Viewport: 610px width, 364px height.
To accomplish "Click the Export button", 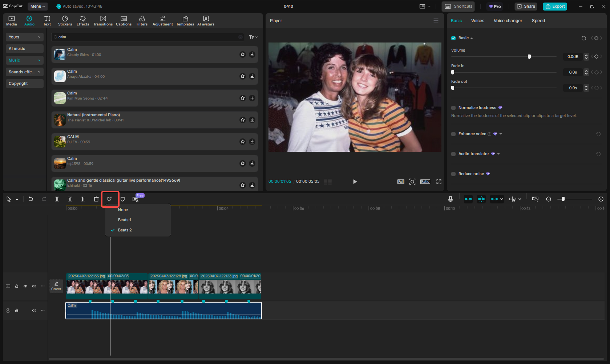I will click(555, 6).
